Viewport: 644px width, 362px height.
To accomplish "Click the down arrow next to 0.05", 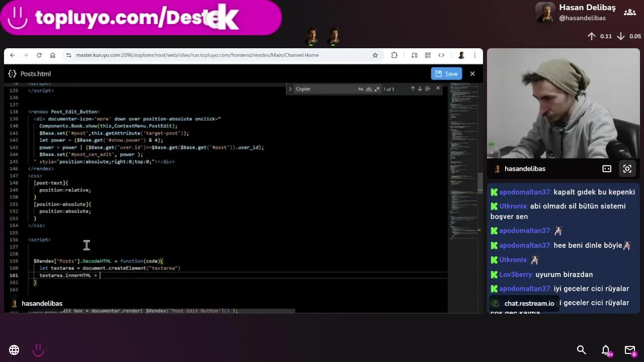I will (x=621, y=36).
